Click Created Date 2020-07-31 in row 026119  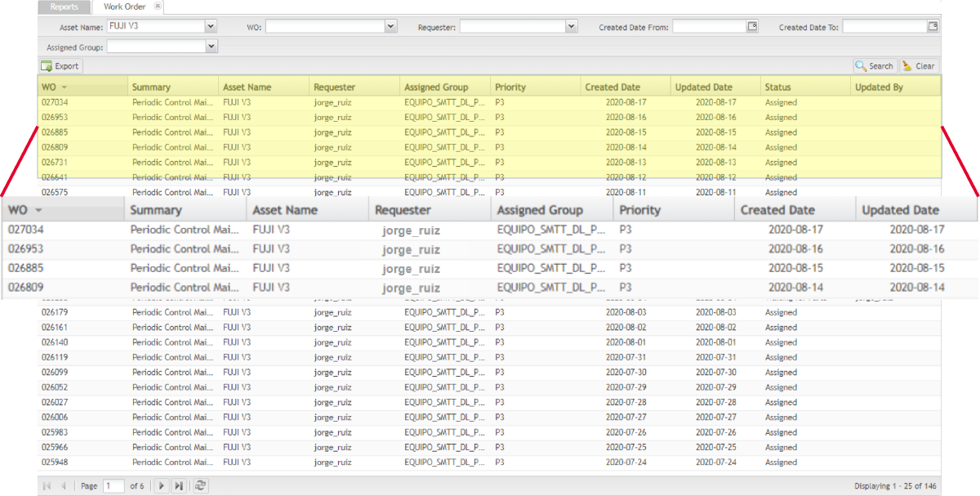pyautogui.click(x=626, y=357)
